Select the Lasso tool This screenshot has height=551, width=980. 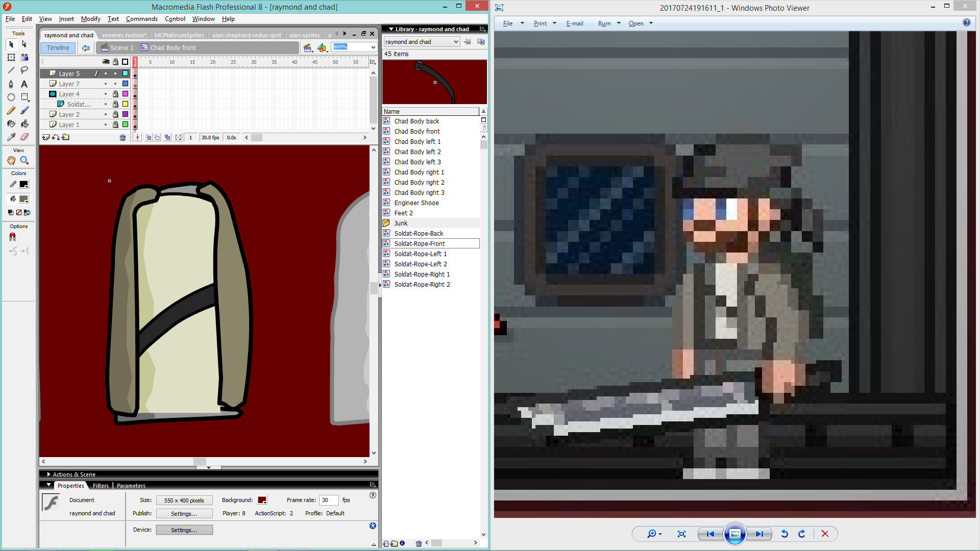coord(24,70)
